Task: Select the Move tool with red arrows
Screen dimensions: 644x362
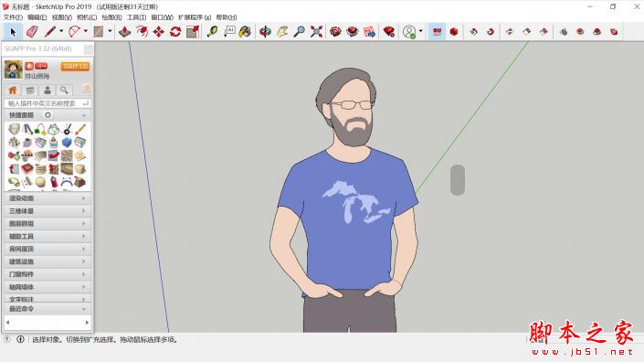Action: point(159,32)
